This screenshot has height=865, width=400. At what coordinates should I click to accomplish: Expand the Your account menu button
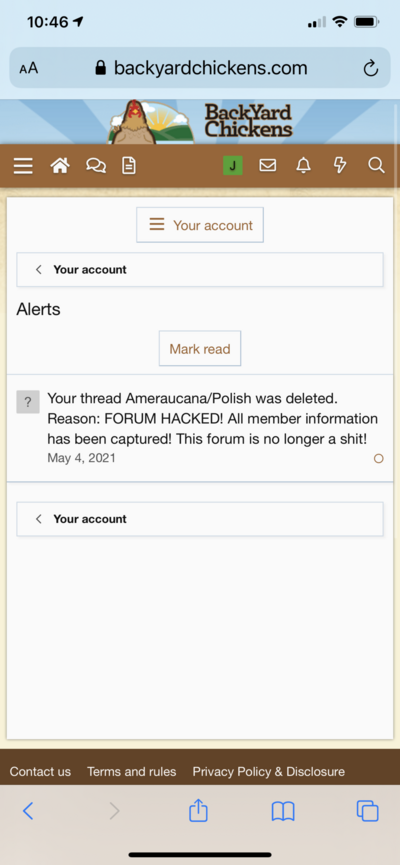(x=200, y=225)
